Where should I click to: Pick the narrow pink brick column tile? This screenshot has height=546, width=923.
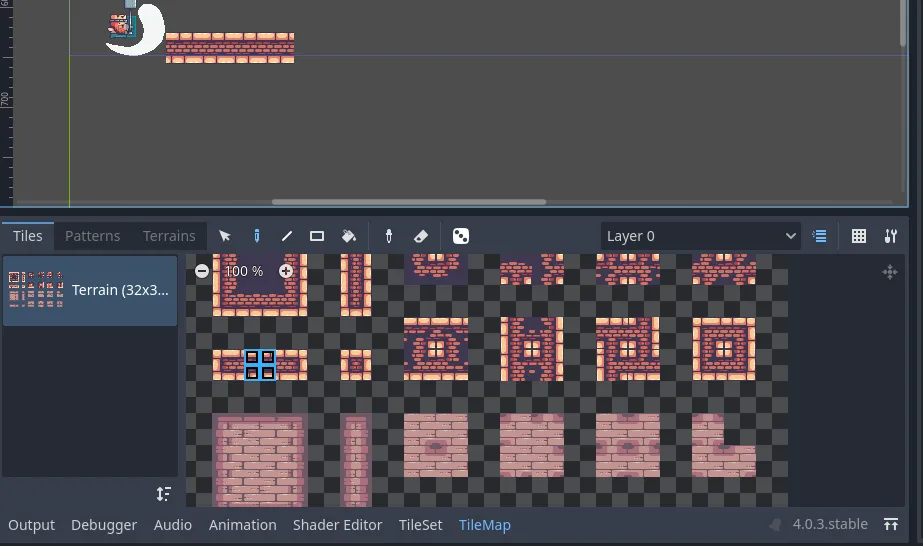(x=356, y=460)
